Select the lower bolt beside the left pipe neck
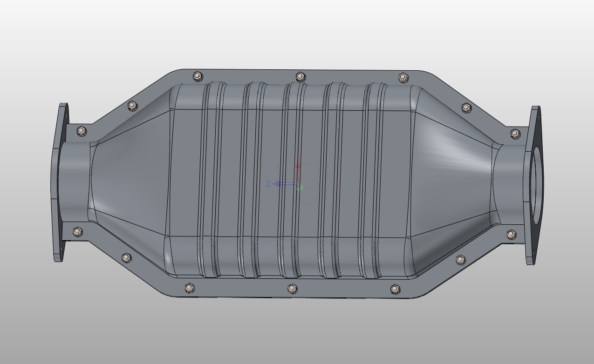The width and height of the screenshot is (594, 364). [78, 231]
